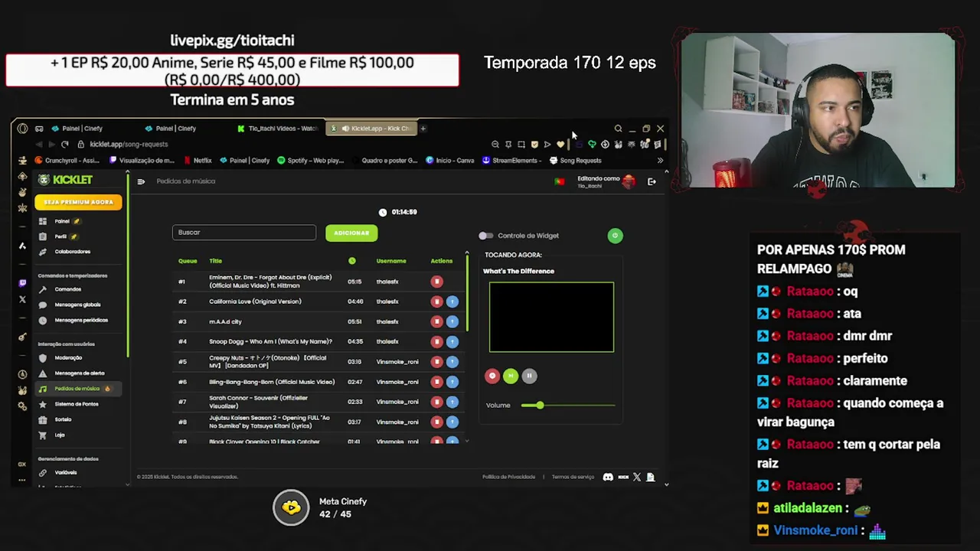
Task: Click the browser tab search magnifier icon
Action: coord(618,129)
